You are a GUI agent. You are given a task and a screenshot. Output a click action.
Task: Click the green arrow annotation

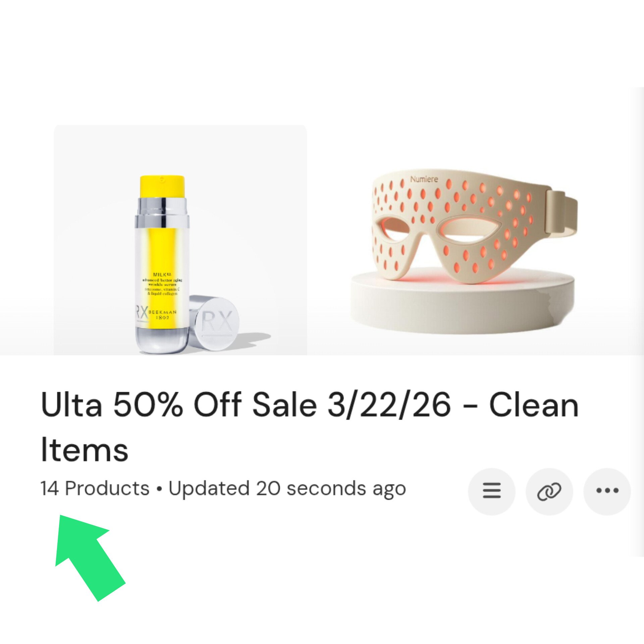click(89, 556)
